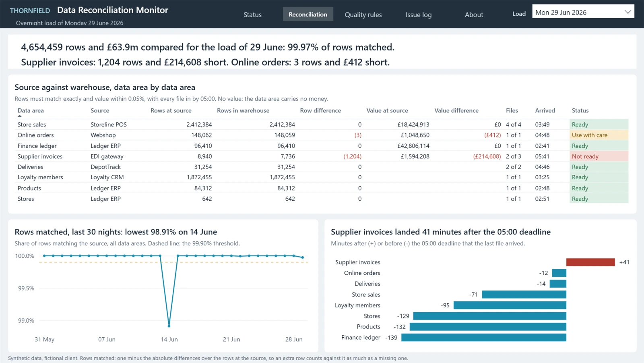Viewport: 644px width, 363px height.
Task: Select the Store sales data area row
Action: [x=322, y=124]
